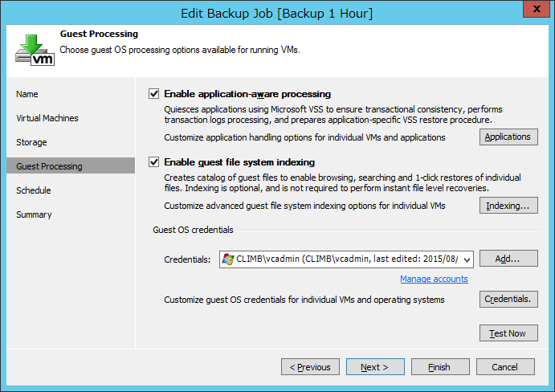Run Test Now for guest credentials

pos(508,333)
